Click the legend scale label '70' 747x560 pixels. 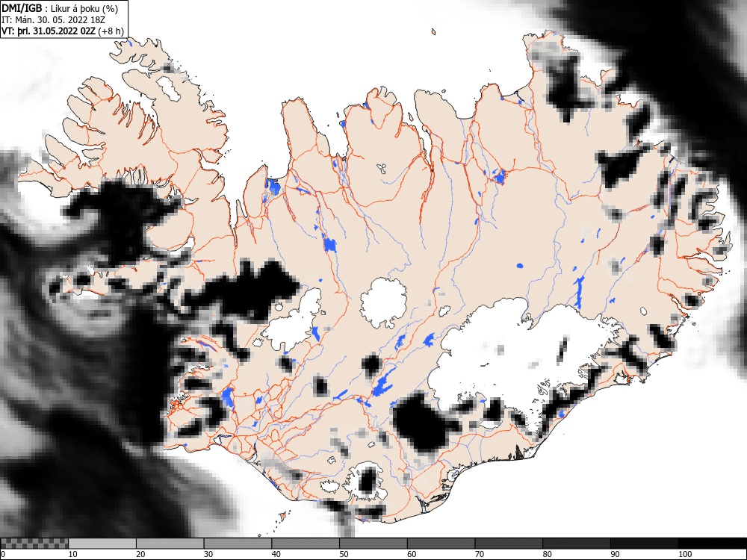pos(480,554)
